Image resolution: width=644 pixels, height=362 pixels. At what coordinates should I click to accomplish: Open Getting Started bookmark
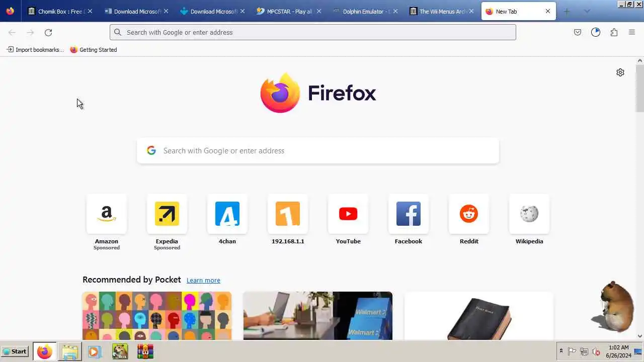coord(94,50)
